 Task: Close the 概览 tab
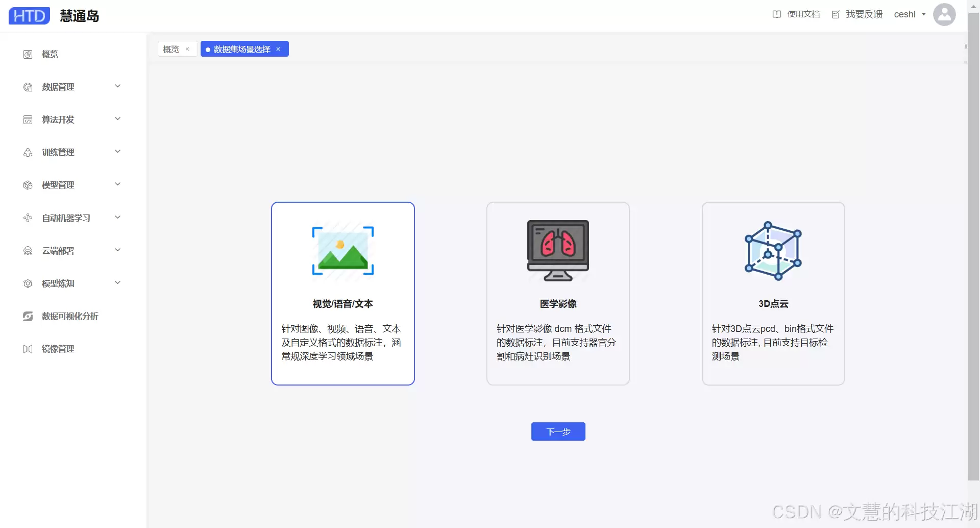tap(187, 49)
